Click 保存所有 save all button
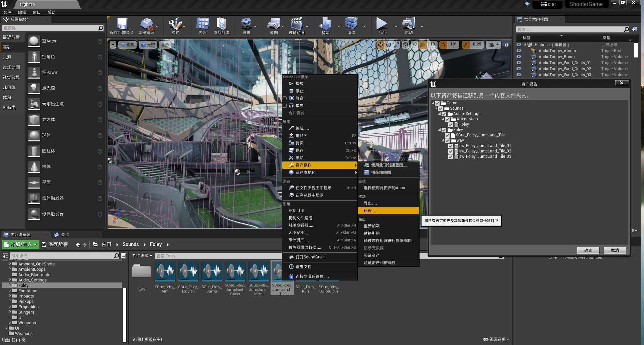This screenshot has height=345, width=644. click(x=55, y=245)
